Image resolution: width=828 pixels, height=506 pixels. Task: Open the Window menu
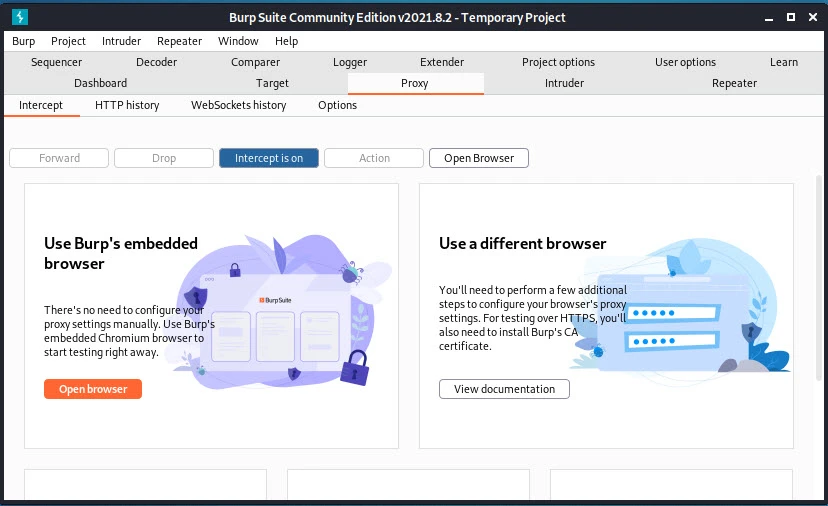pyautogui.click(x=238, y=41)
